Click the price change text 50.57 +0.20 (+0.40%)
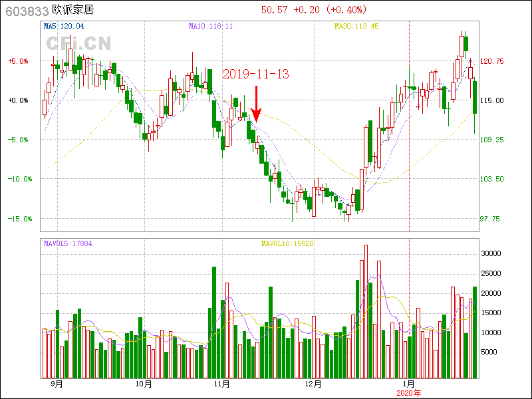Viewport: 532px width, 399px height. tap(314, 10)
